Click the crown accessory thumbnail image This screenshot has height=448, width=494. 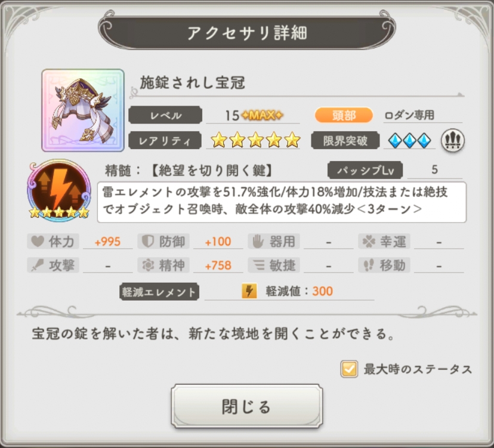click(83, 110)
